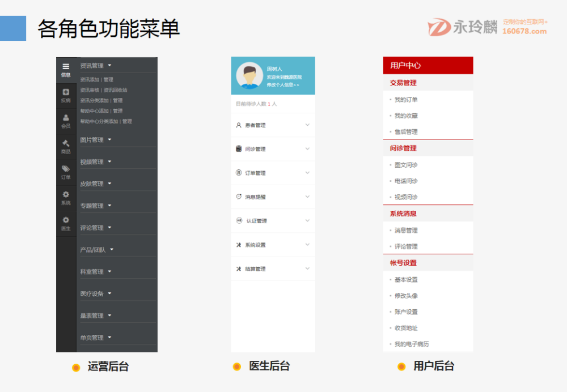Click the hamburger icon above 信息

click(x=66, y=65)
